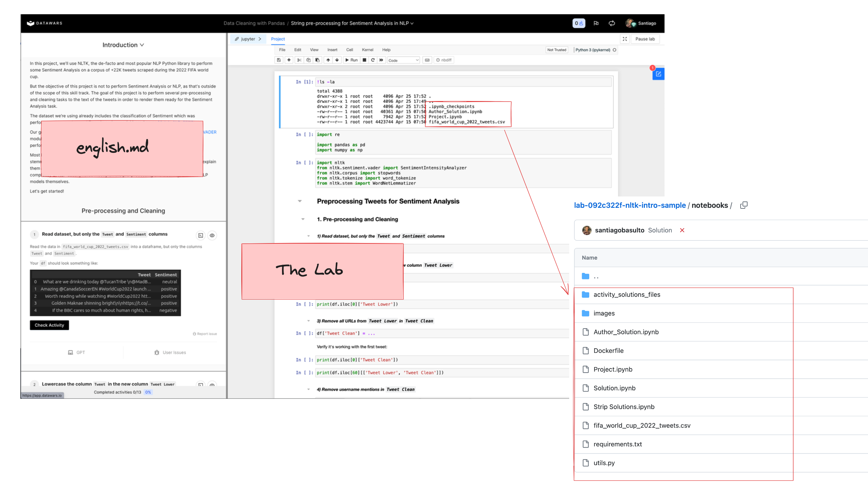The height and width of the screenshot is (492, 868).
Task: Open the Author_Solution.ipynb file
Action: [626, 332]
